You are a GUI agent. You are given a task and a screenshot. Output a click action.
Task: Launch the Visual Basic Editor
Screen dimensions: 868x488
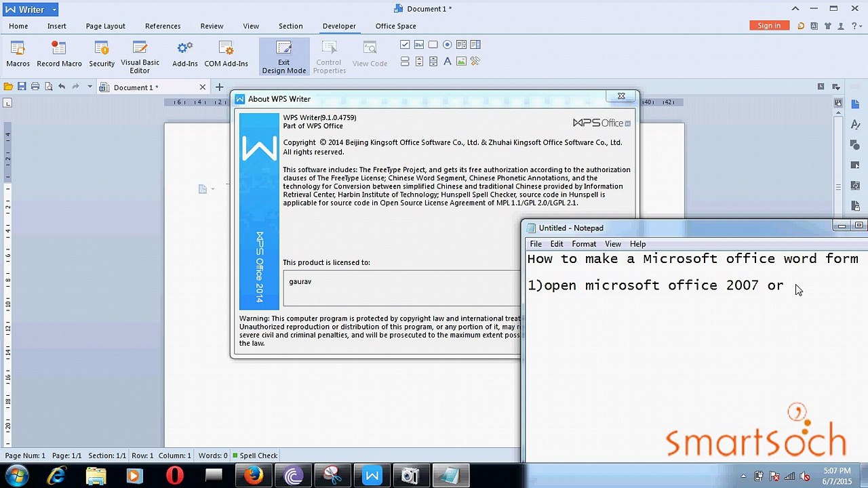[x=140, y=57]
